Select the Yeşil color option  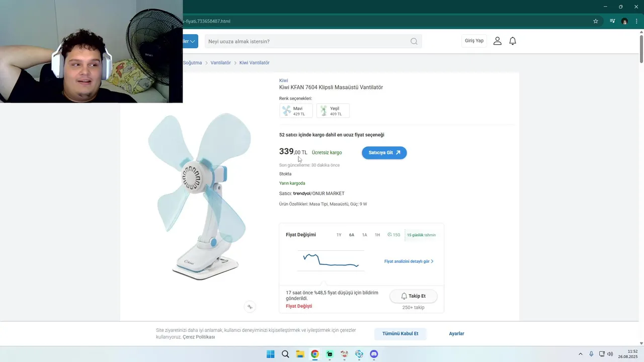pos(333,111)
